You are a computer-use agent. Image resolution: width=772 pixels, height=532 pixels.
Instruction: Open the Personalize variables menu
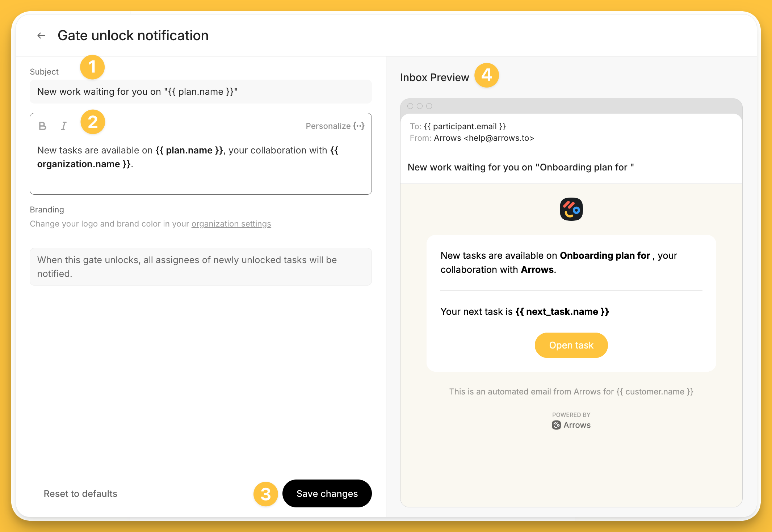coord(335,126)
